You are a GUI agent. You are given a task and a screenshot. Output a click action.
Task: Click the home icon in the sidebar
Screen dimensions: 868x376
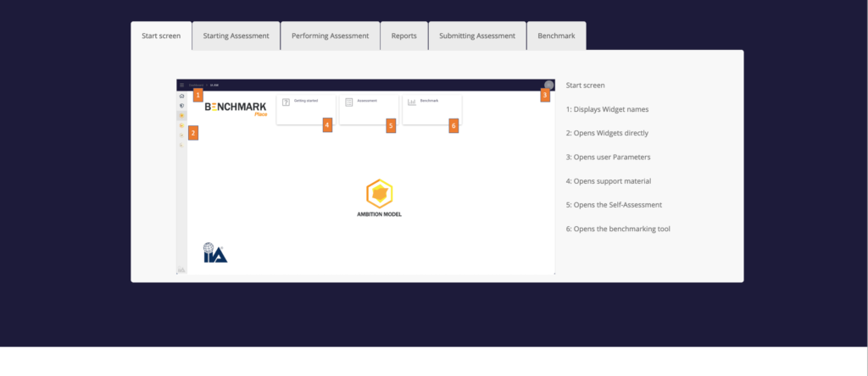point(181,97)
